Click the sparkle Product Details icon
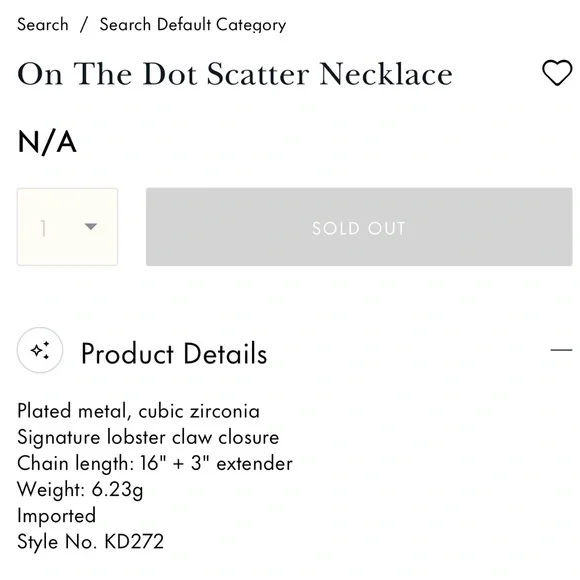The image size is (580, 580). click(x=40, y=350)
